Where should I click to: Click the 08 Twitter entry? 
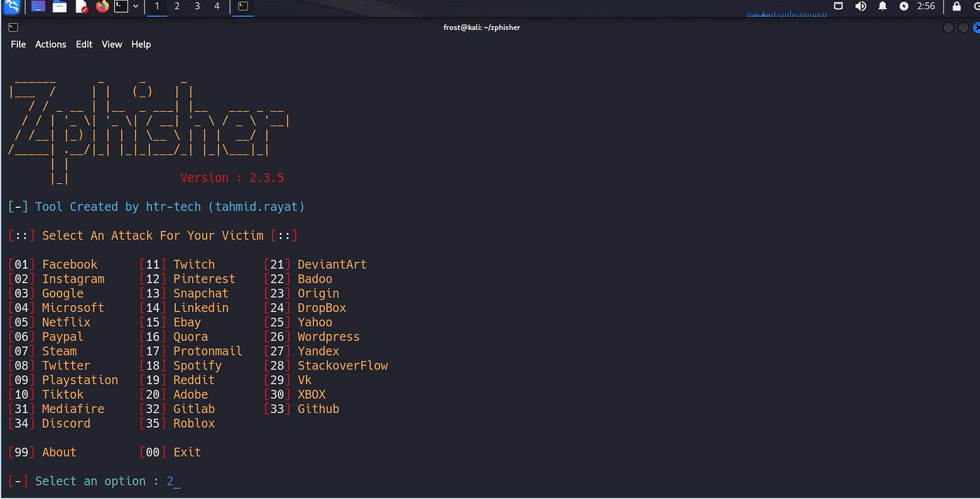pos(49,365)
